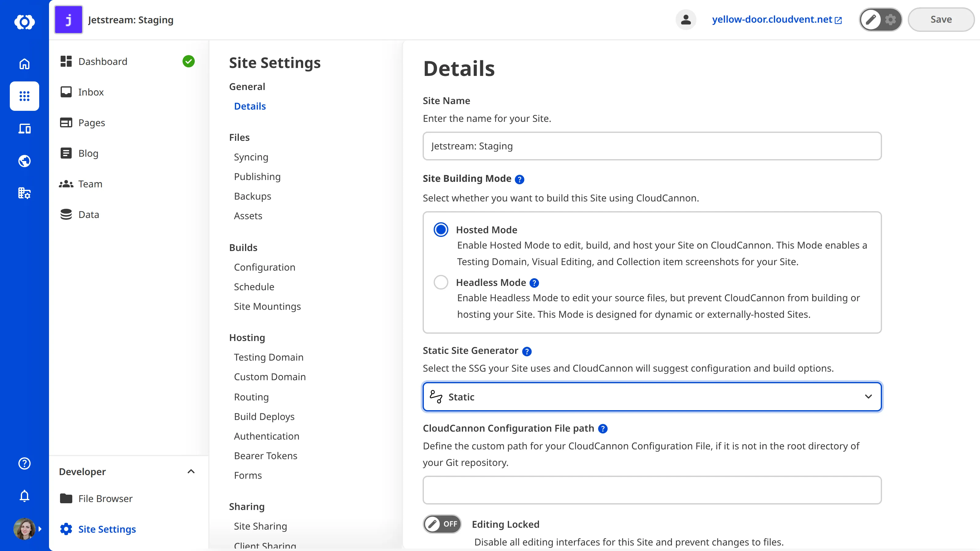This screenshot has width=980, height=551.
Task: Open Schedule settings
Action: click(254, 287)
